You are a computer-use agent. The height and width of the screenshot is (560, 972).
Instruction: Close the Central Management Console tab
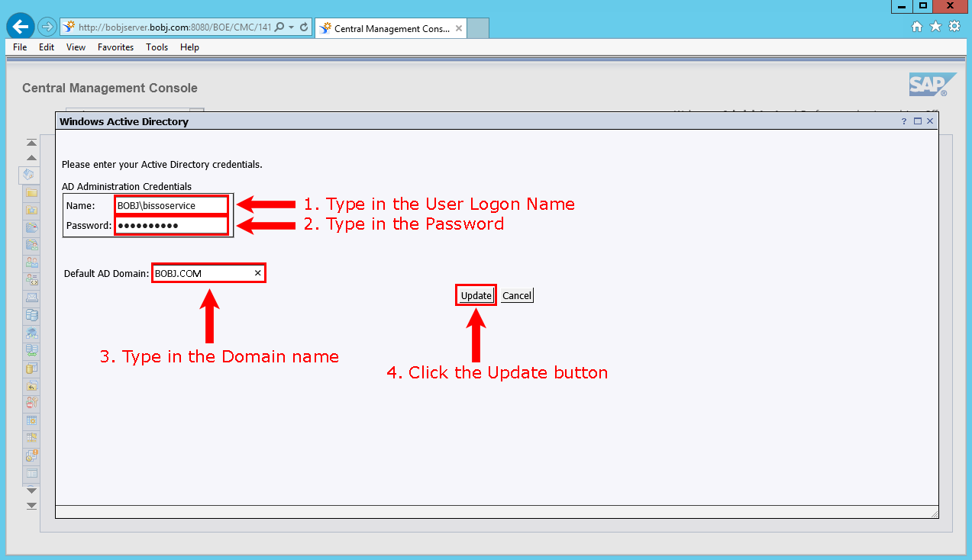[x=459, y=28]
